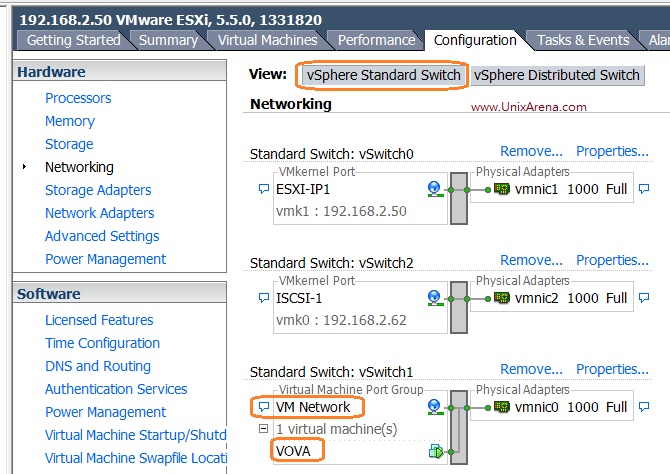Click the vmnic1 adapter info speech bubble icon
The image size is (670, 474).
tap(644, 188)
